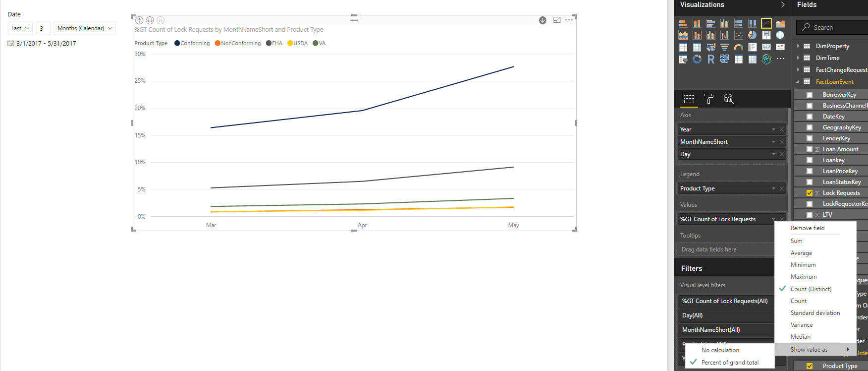Screen dimensions: 868x371
Task: Choose the pie chart visualization
Action: (753, 35)
